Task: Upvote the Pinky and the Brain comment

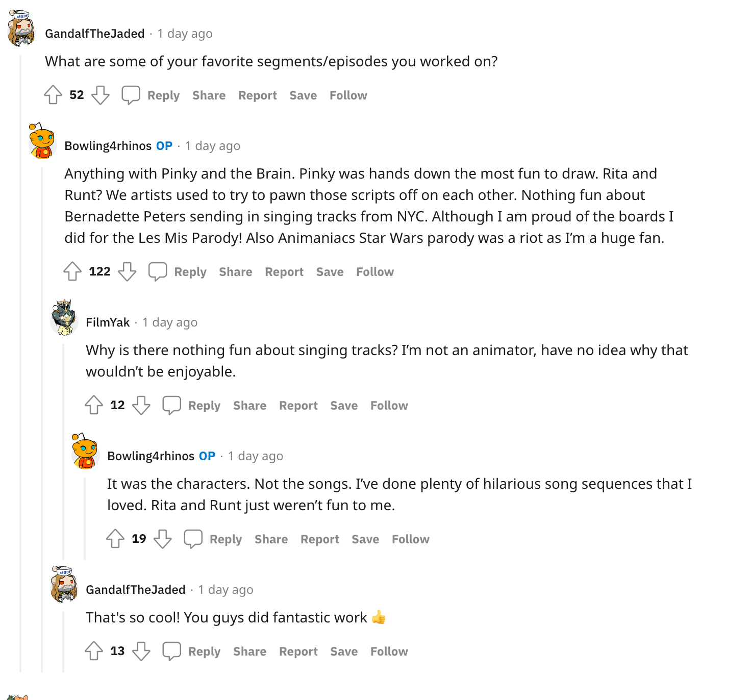Action: (72, 271)
